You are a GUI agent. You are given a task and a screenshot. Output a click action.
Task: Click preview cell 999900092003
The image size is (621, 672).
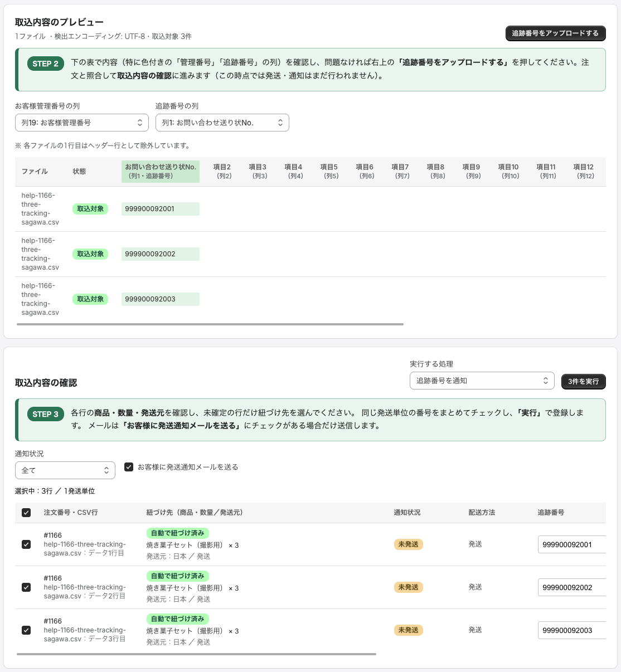[161, 299]
